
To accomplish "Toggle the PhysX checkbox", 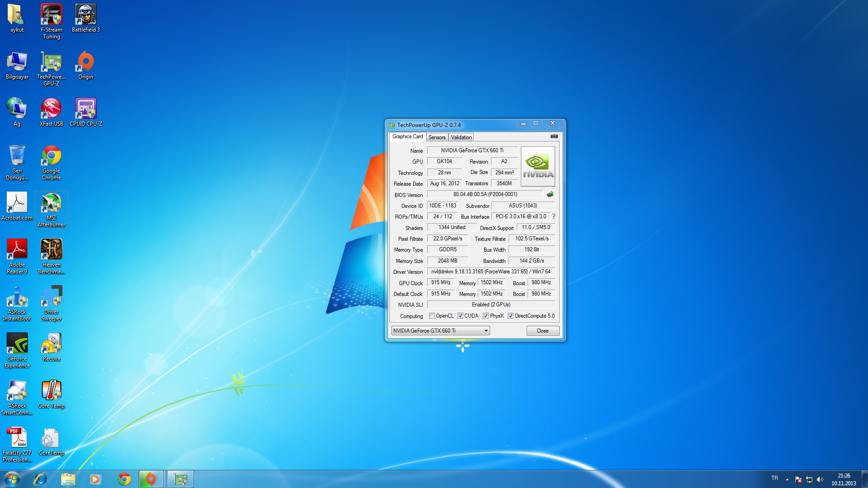I will click(486, 316).
